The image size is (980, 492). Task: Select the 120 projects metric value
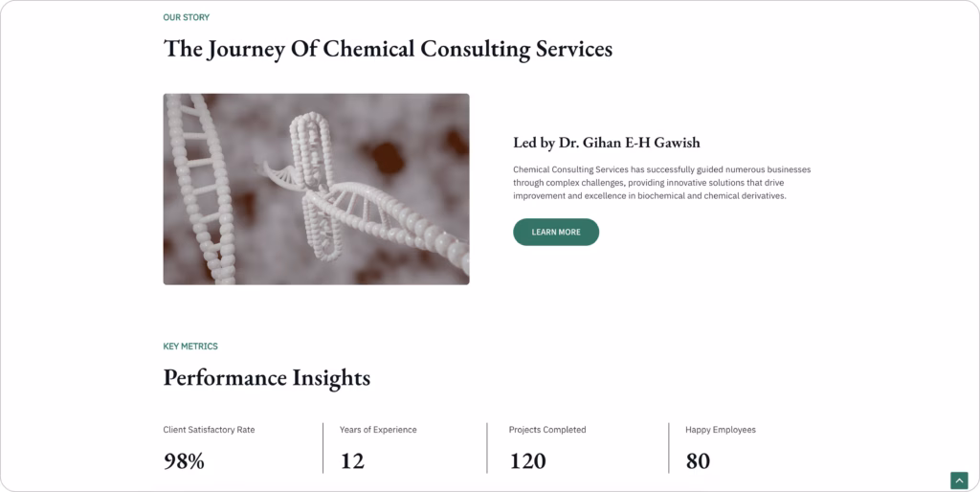click(x=527, y=461)
